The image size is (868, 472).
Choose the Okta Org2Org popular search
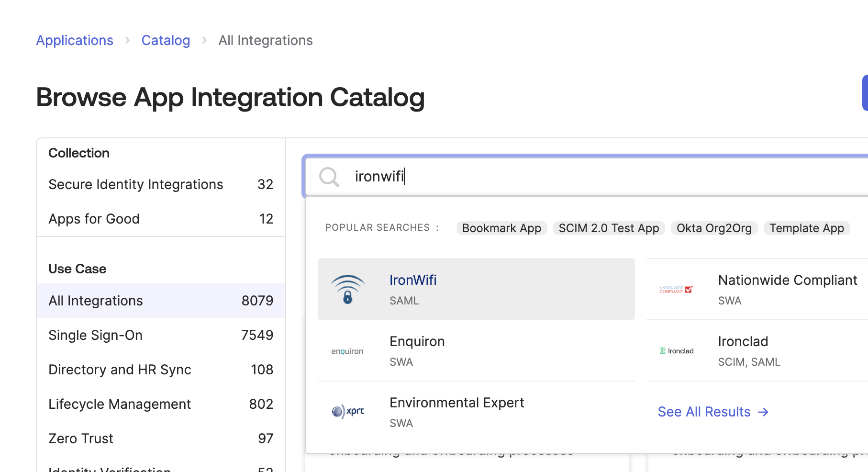pyautogui.click(x=714, y=228)
